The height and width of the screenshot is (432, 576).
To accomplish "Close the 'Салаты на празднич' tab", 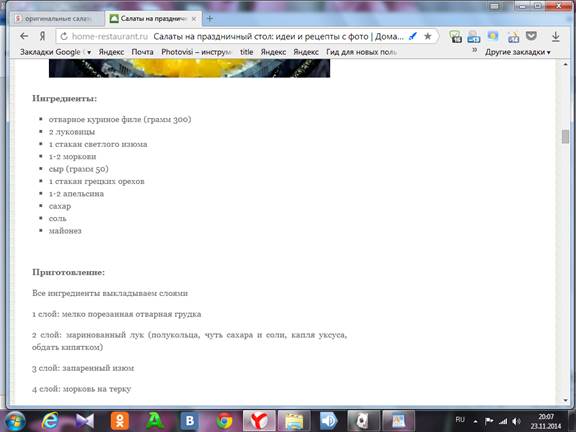I will pos(194,19).
